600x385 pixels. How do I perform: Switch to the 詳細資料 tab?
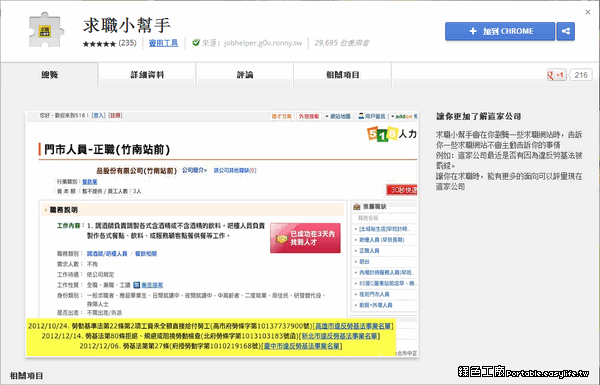(x=147, y=75)
